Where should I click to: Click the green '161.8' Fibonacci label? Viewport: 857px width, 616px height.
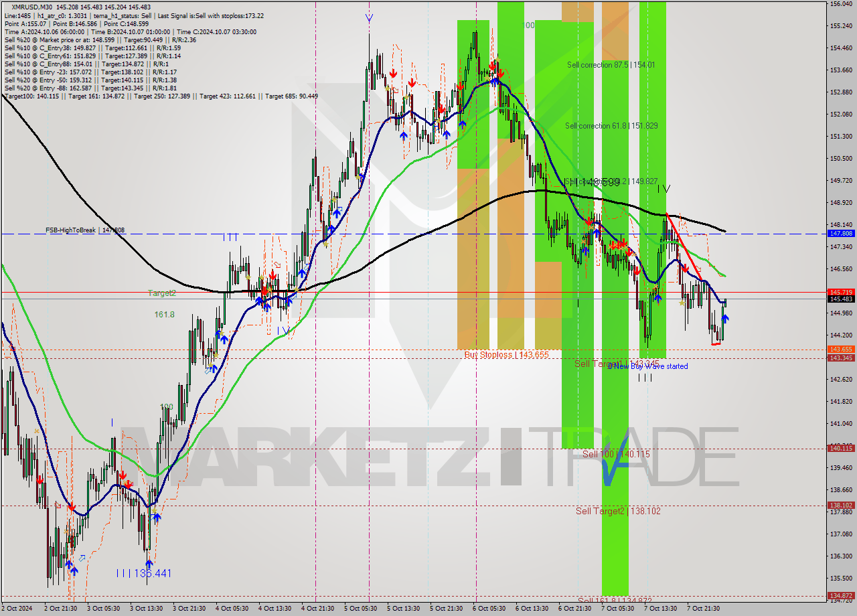point(164,314)
